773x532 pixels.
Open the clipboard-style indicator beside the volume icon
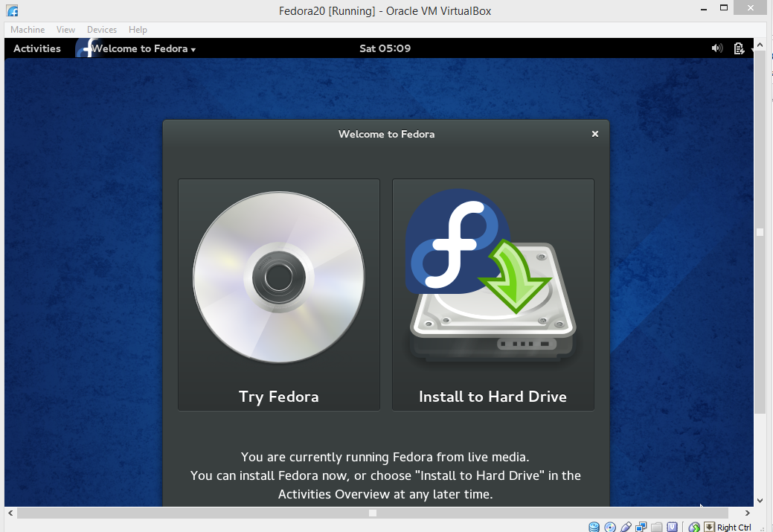point(739,48)
